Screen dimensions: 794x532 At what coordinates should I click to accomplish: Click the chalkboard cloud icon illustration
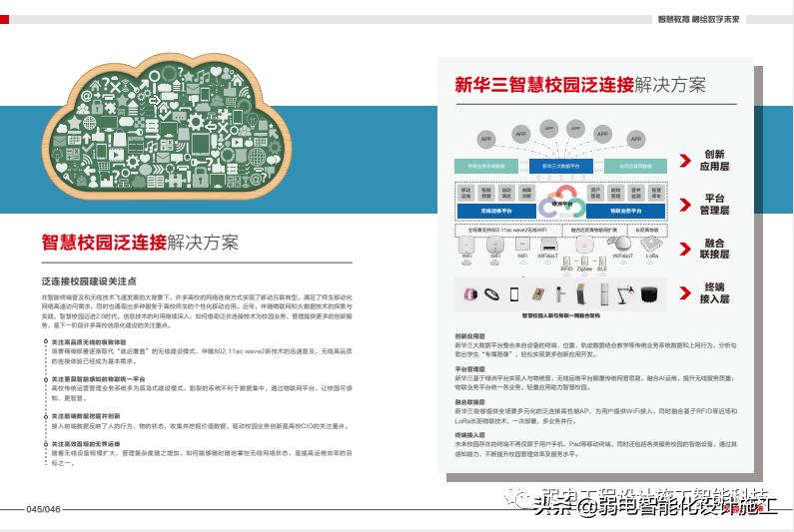(x=166, y=126)
